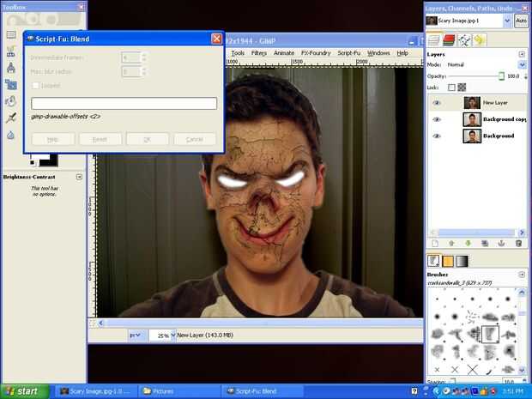This screenshot has width=532, height=399.
Task: Choose the large X-shaped brush in the bottom row
Action: 472,370
